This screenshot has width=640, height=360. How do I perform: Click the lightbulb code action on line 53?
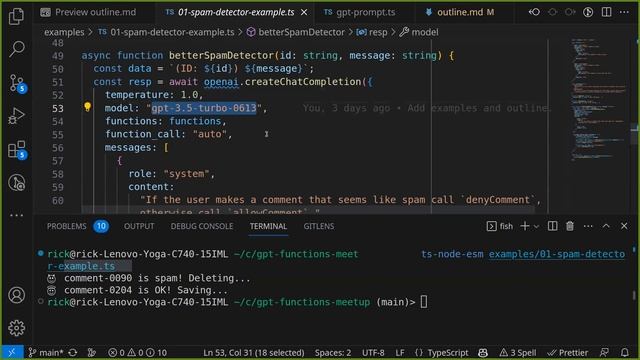pyautogui.click(x=87, y=107)
